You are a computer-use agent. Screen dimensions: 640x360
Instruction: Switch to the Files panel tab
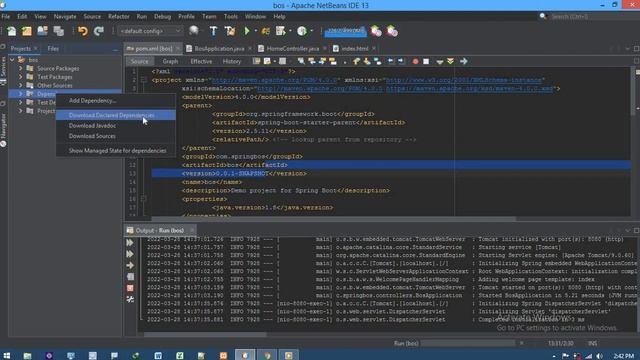[53, 49]
